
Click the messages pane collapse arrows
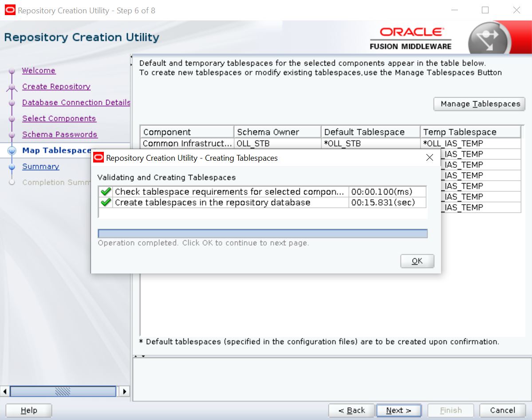[x=139, y=356]
